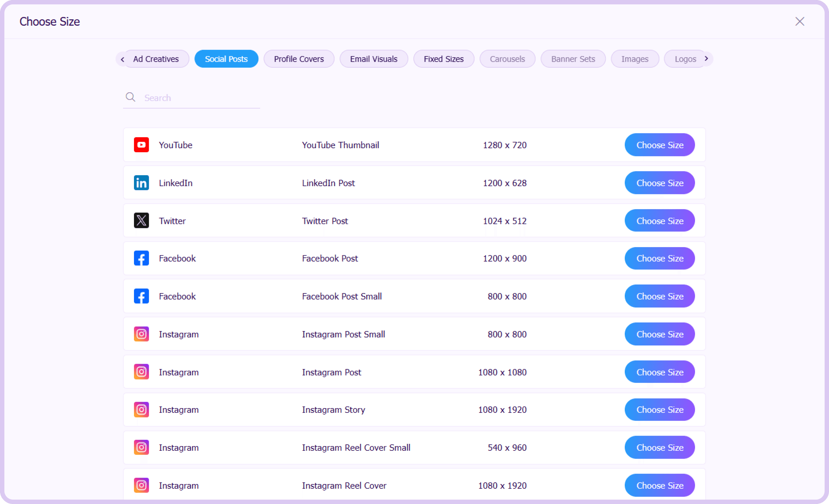829x504 pixels.
Task: Click Instagram icon in Instagram Story row
Action: (x=141, y=409)
